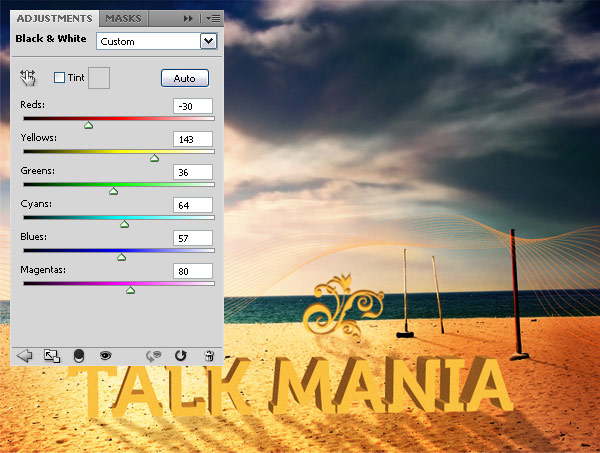Click the Greens slider handle
The width and height of the screenshot is (600, 453).
point(113,191)
